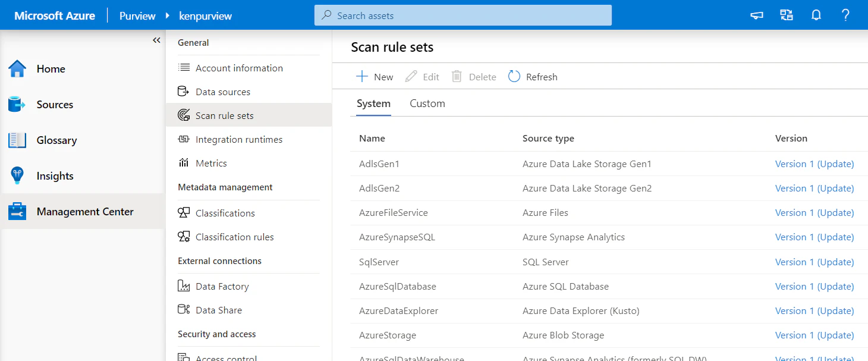Viewport: 868px width, 361px height.
Task: Click the kenpurview breadcrumb link
Action: (x=206, y=16)
